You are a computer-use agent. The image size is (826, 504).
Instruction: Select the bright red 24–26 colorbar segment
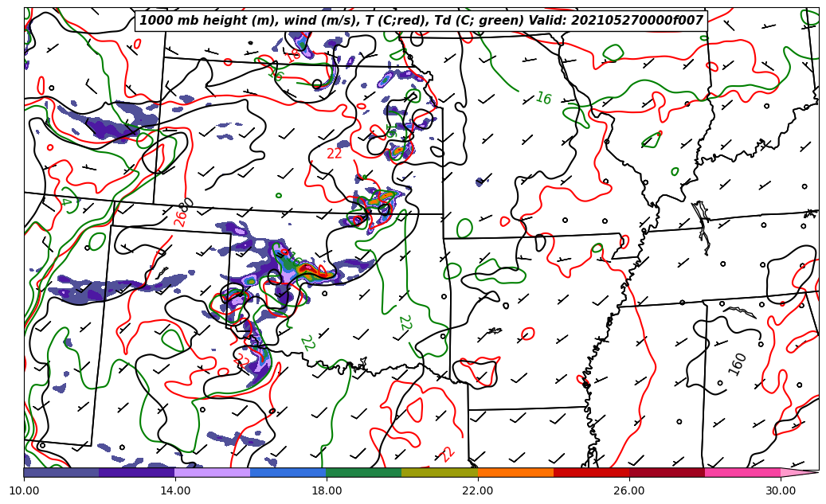pyautogui.click(x=591, y=472)
